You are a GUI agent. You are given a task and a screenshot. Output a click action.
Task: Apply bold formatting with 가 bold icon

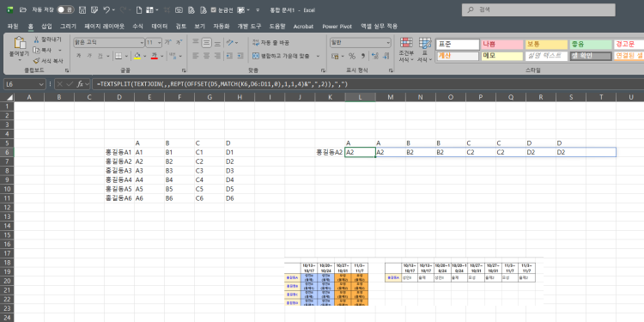point(78,56)
